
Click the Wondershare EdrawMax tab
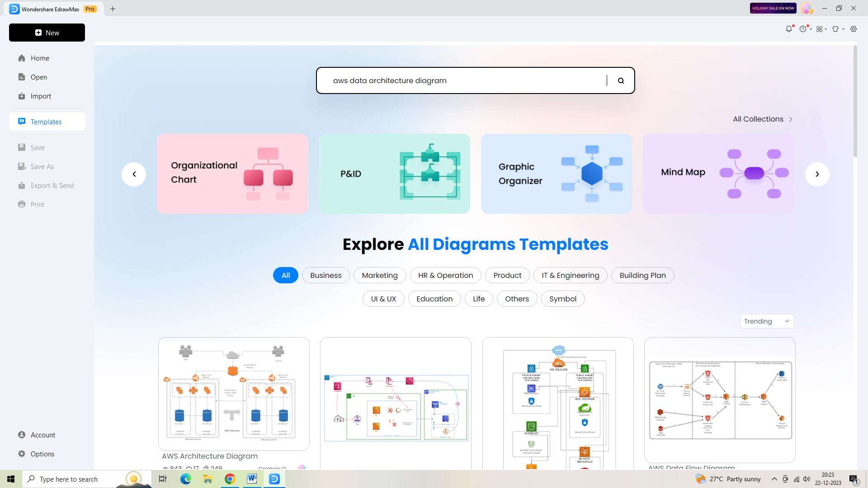pyautogui.click(x=53, y=9)
